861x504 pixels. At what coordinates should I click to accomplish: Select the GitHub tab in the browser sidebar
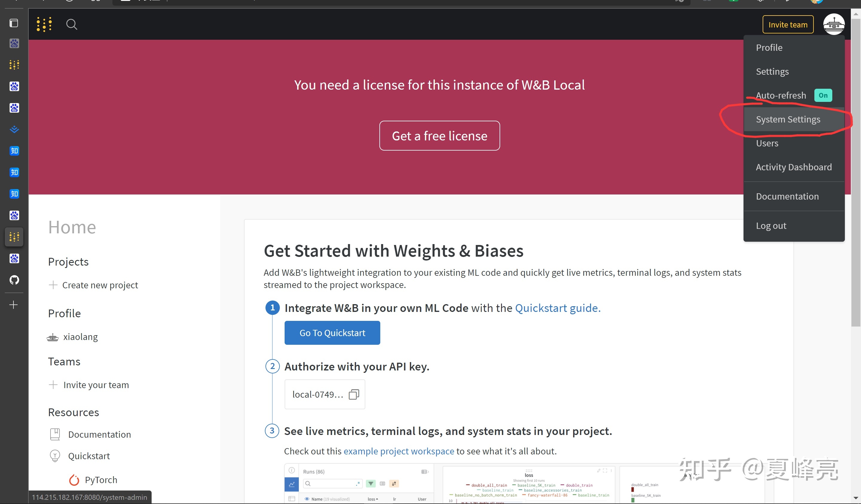14,280
